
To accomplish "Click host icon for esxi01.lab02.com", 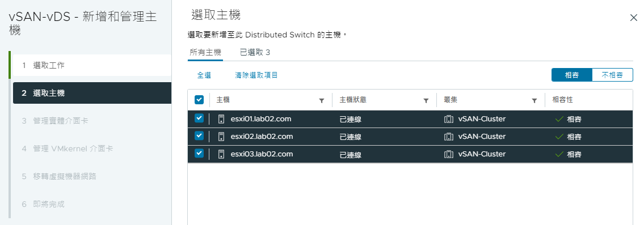I will (221, 119).
